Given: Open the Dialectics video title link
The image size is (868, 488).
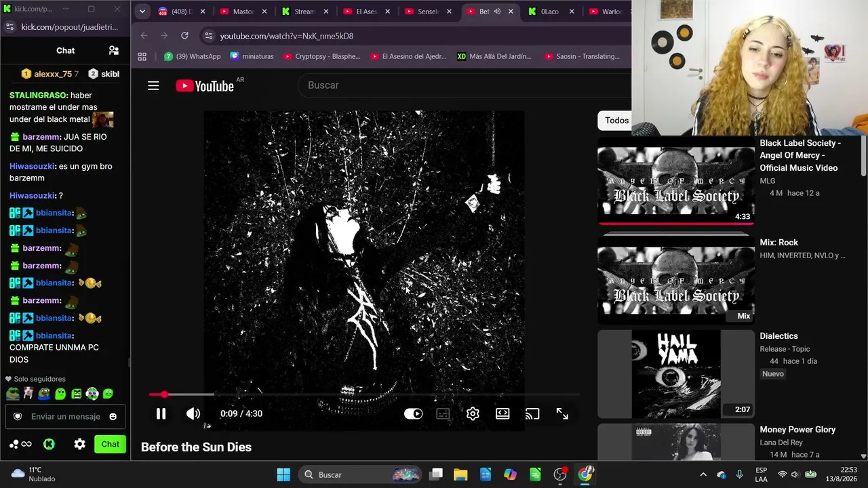Looking at the screenshot, I should pos(778,336).
